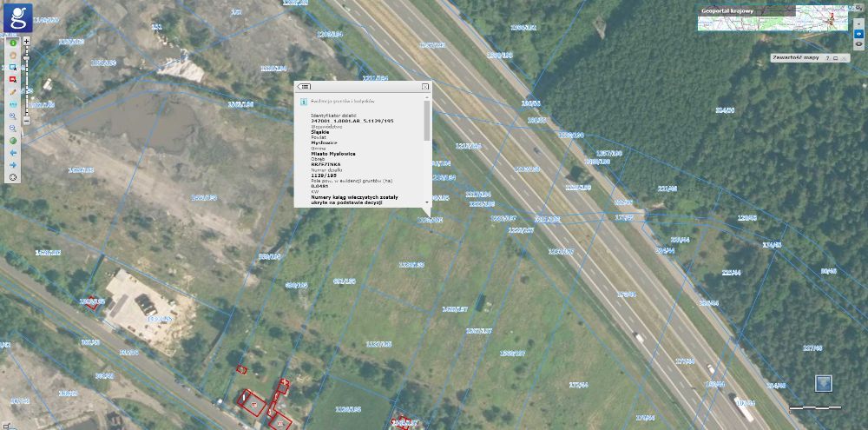Choose the zoom-in magnifier tool
This screenshot has height=430, width=868.
(x=13, y=116)
